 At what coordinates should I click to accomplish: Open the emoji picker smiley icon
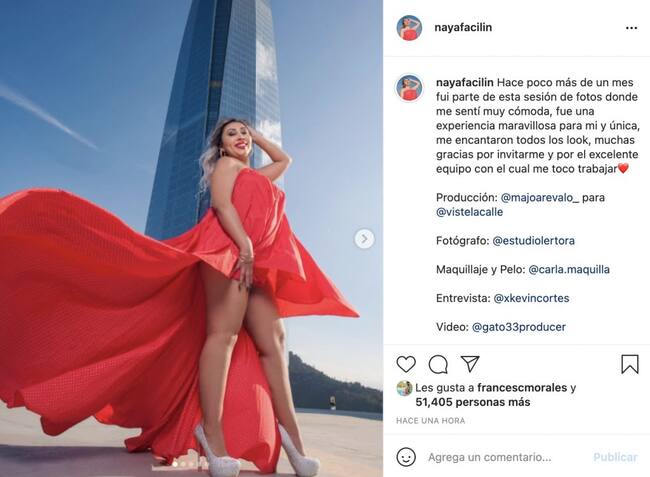(x=406, y=457)
